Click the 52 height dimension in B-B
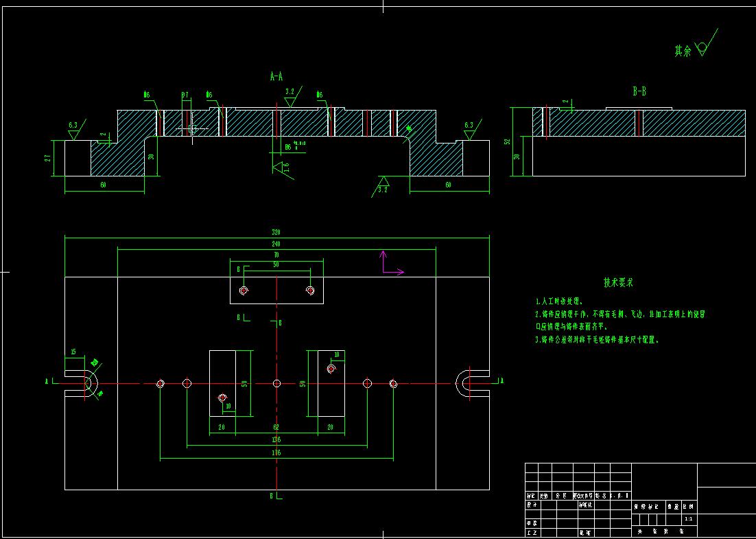756x539 pixels. click(507, 141)
